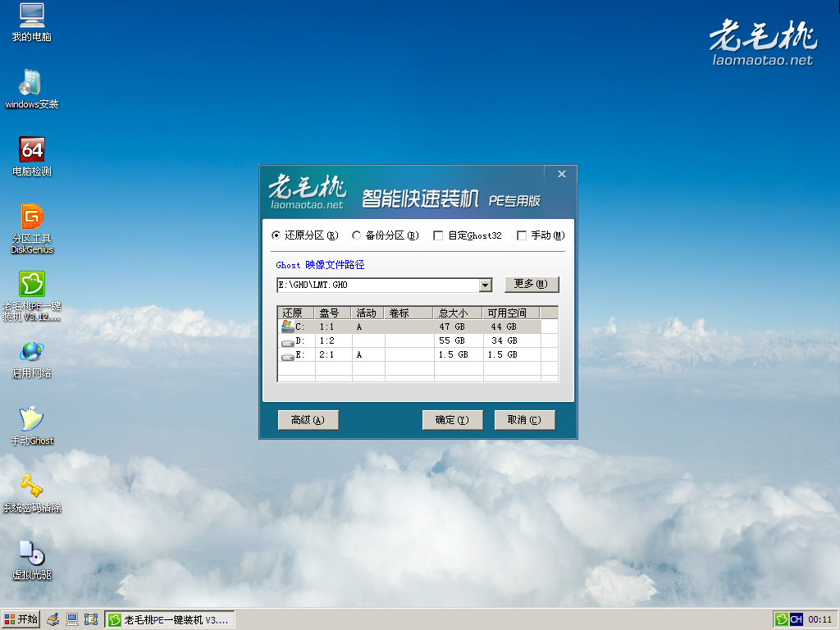Select the 2:1 disk number cell
This screenshot has width=840, height=630.
coord(333,354)
